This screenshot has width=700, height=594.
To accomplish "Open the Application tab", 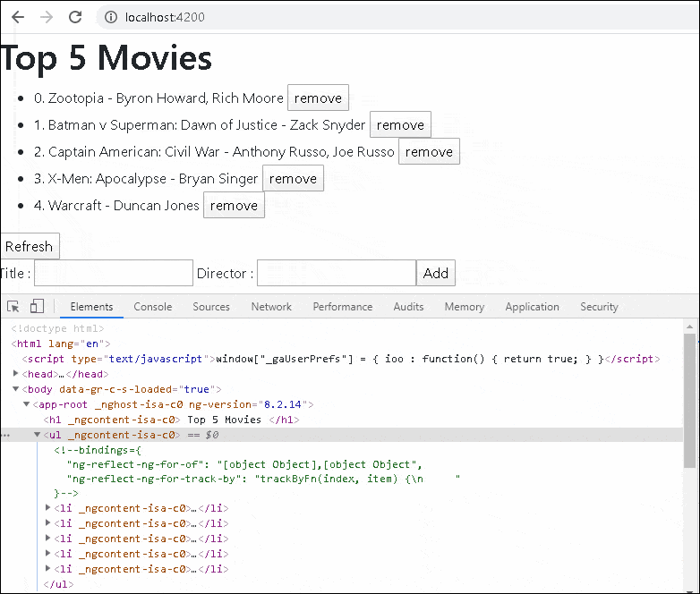I will [x=532, y=307].
